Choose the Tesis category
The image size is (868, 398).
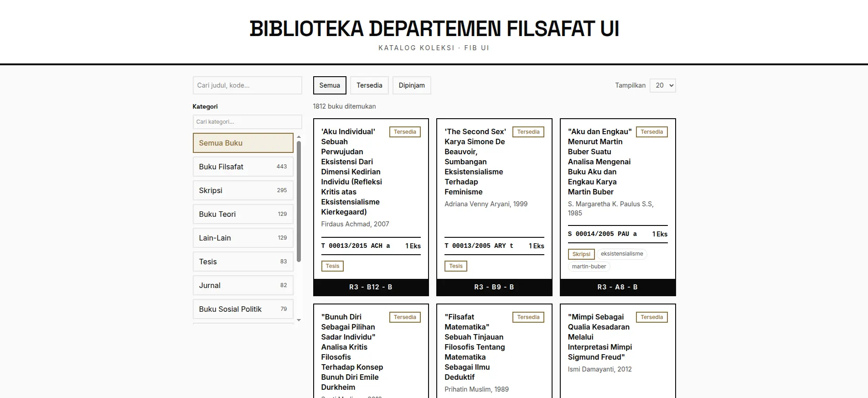[x=243, y=262]
